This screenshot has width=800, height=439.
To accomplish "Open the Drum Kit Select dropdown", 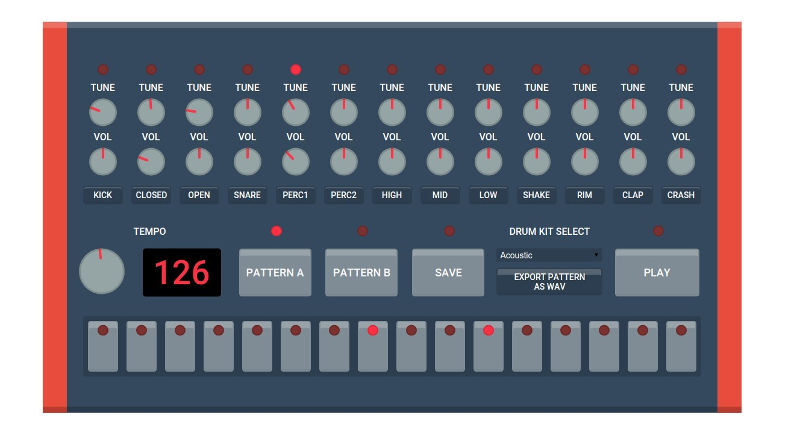I will [549, 255].
